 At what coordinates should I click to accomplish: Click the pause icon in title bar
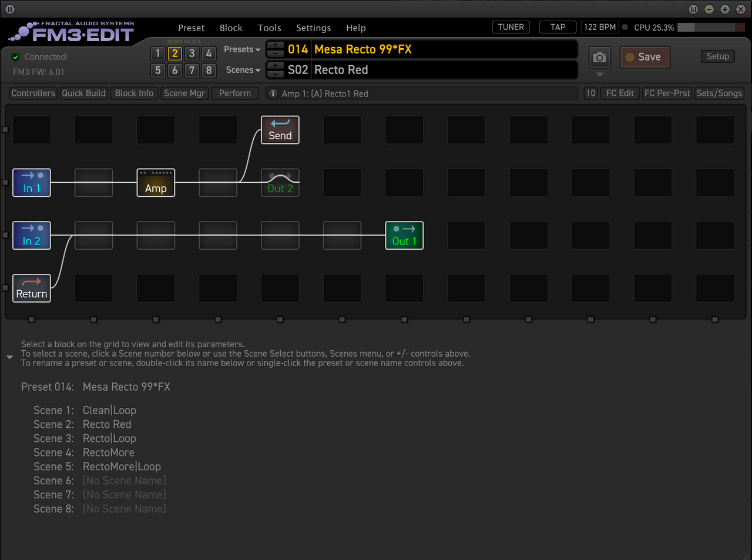point(10,9)
